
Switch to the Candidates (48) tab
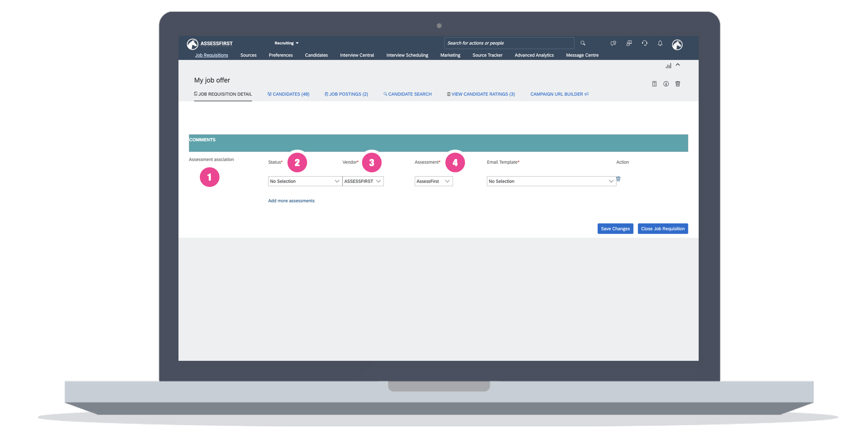(x=288, y=94)
